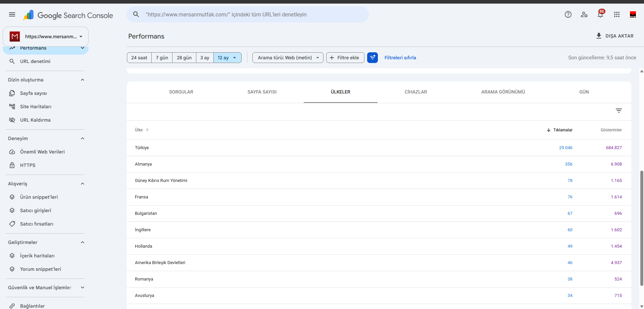The height and width of the screenshot is (309, 644).
Task: Collapse the Deneyim section
Action: [x=83, y=138]
